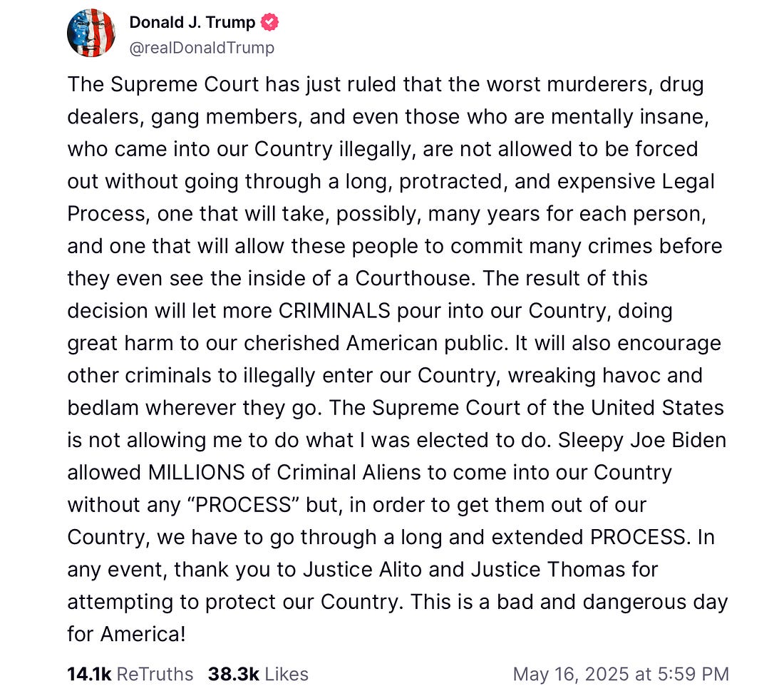784x691 pixels.
Task: Open the @realDonaldTrump handle link
Action: tap(202, 48)
